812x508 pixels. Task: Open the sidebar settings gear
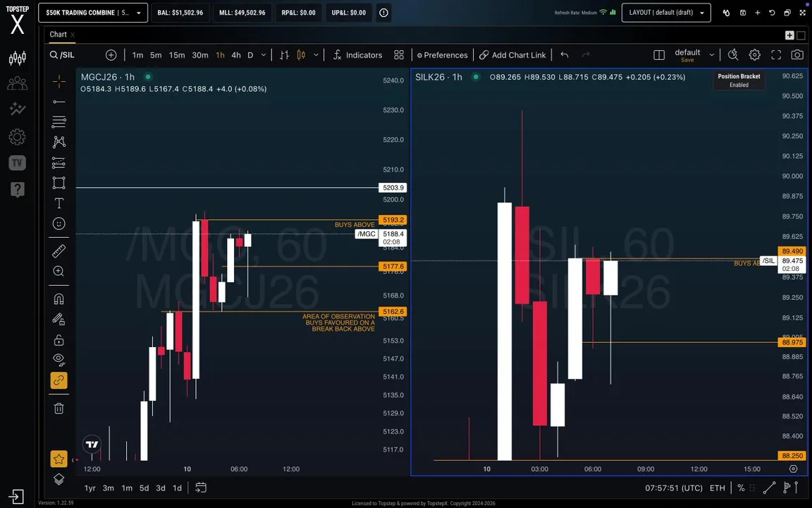(x=17, y=137)
